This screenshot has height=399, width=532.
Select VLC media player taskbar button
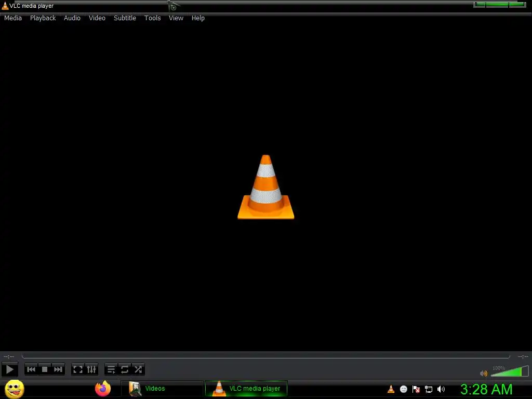(x=246, y=389)
